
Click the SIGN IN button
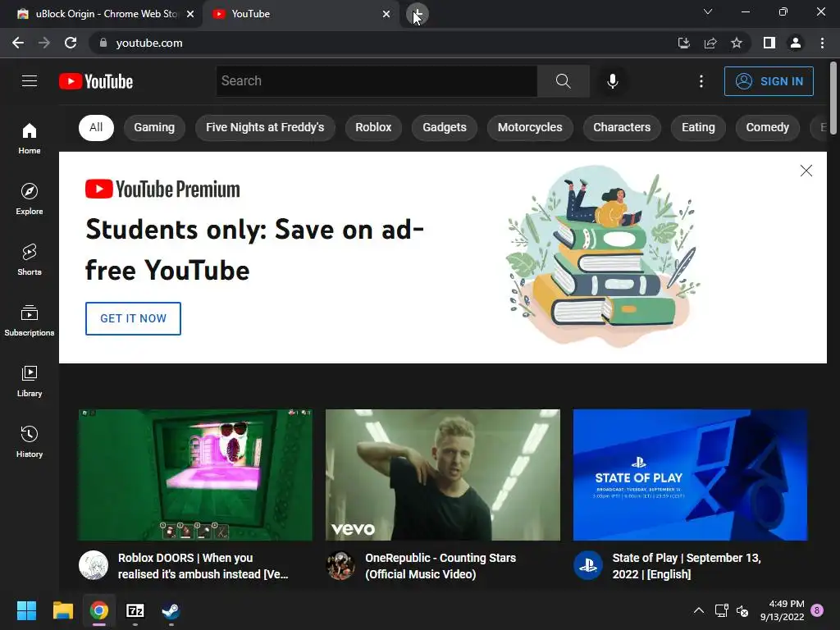coord(769,81)
